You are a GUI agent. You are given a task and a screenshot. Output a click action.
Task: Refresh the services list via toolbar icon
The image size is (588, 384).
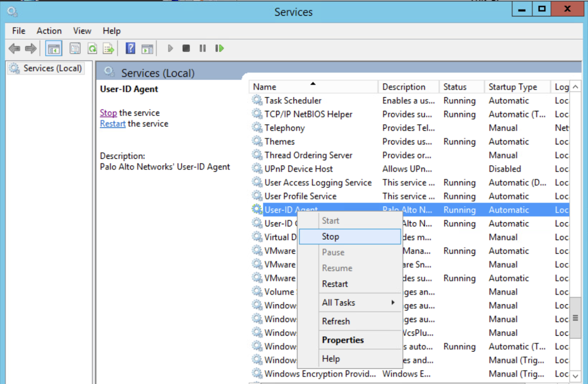tap(92, 48)
